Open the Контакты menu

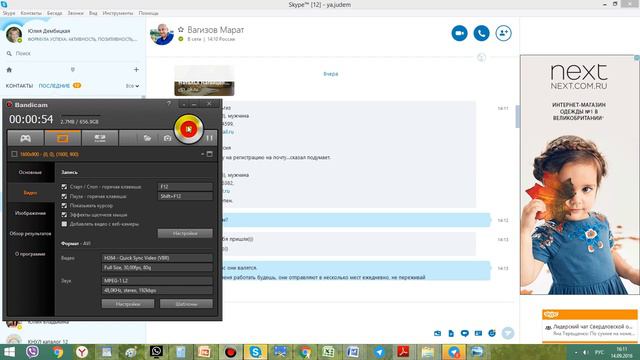point(31,13)
